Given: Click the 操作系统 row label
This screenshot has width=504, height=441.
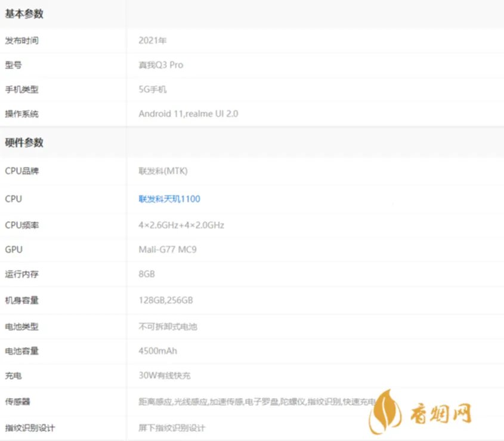Looking at the screenshot, I should (19, 113).
